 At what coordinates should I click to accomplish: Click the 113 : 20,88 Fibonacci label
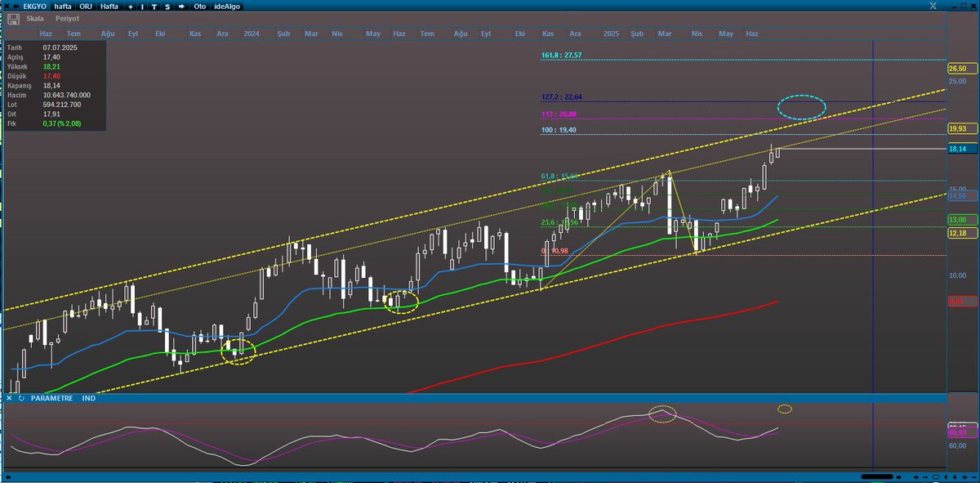[x=559, y=114]
